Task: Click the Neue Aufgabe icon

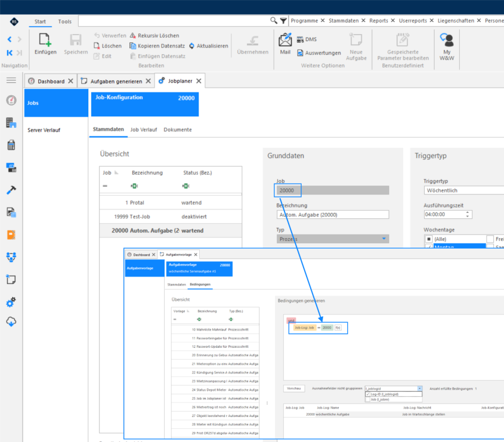Action: coord(356,40)
